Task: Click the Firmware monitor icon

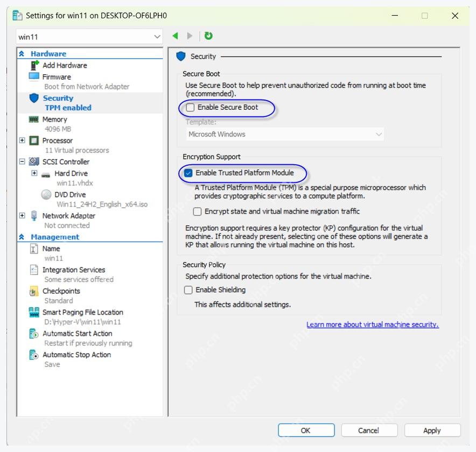Action: coord(34,76)
